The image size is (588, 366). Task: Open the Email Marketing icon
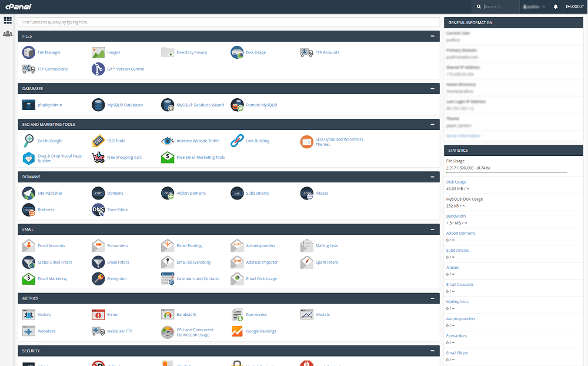pos(28,278)
